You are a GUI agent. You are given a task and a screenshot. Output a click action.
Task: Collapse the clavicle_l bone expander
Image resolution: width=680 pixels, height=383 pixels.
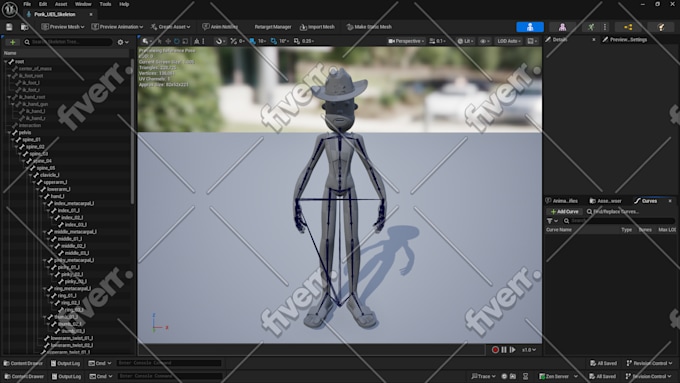[x=30, y=175]
